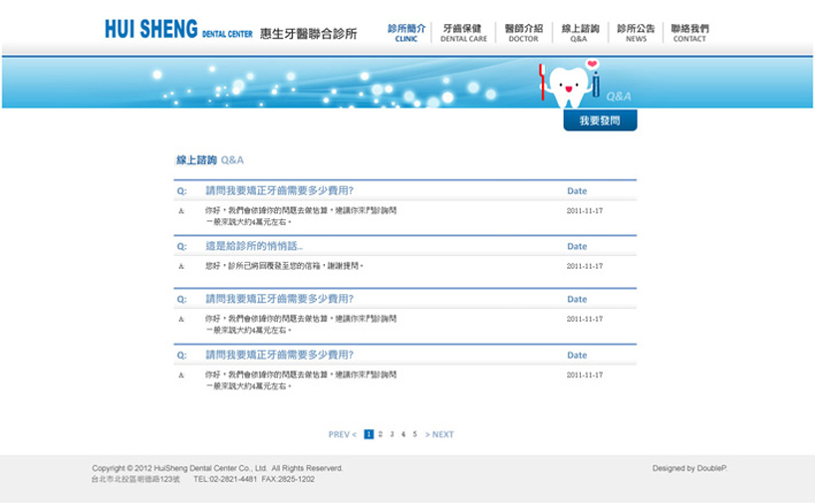Navigate to 聯絡我們 CONTACT
Image resolution: width=815 pixels, height=504 pixels.
coord(689,33)
